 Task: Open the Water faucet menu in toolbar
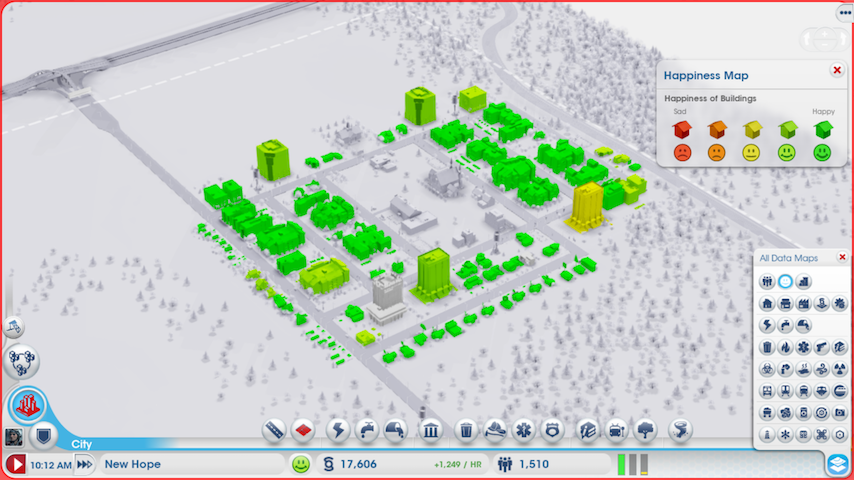(368, 430)
